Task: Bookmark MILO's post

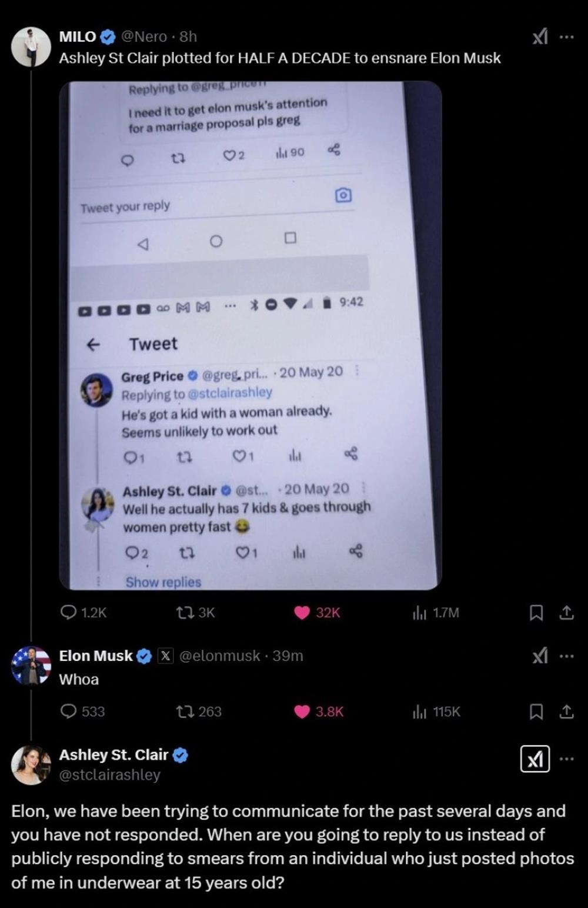Action: coord(536,613)
